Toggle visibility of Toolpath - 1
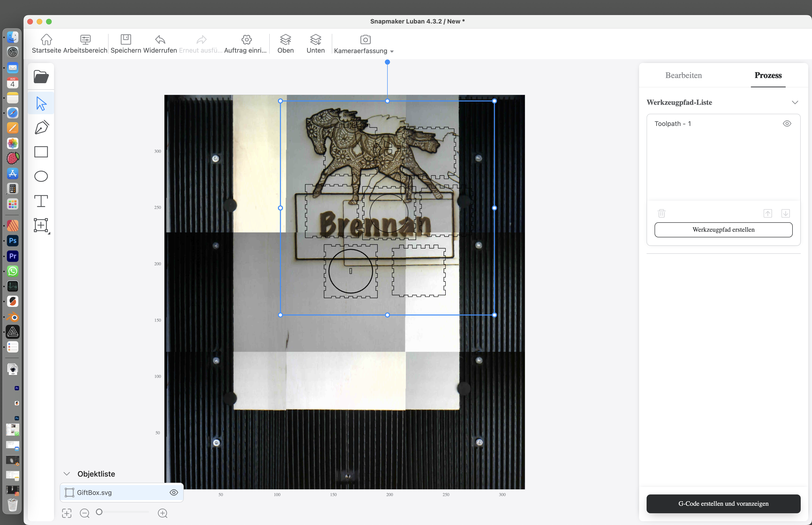Image resolution: width=812 pixels, height=525 pixels. tap(787, 123)
